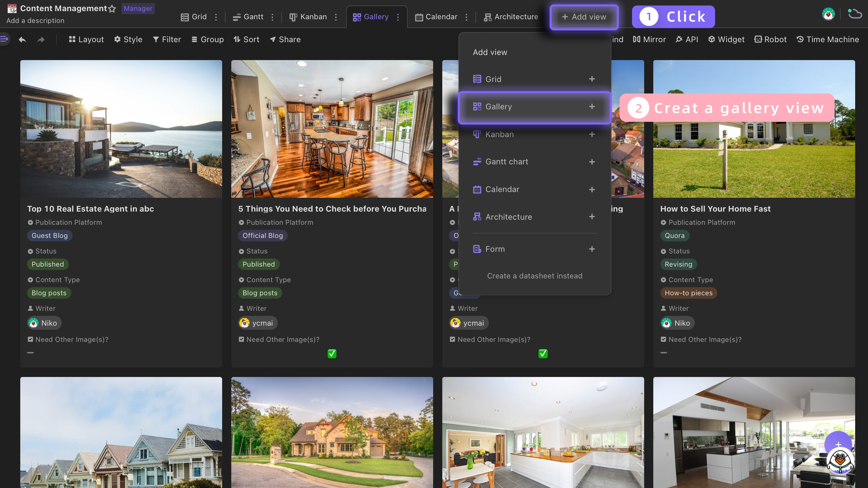Open the seaside villa image thumbnail
The width and height of the screenshot is (868, 488).
(x=121, y=129)
